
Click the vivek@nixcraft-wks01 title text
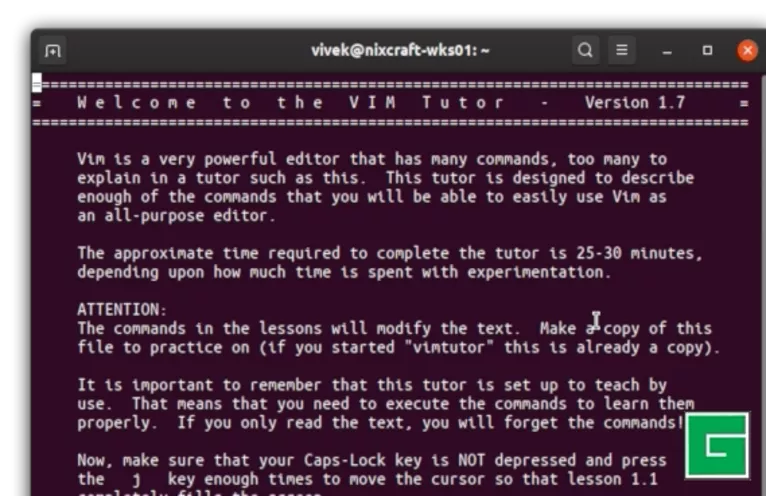[x=400, y=50]
